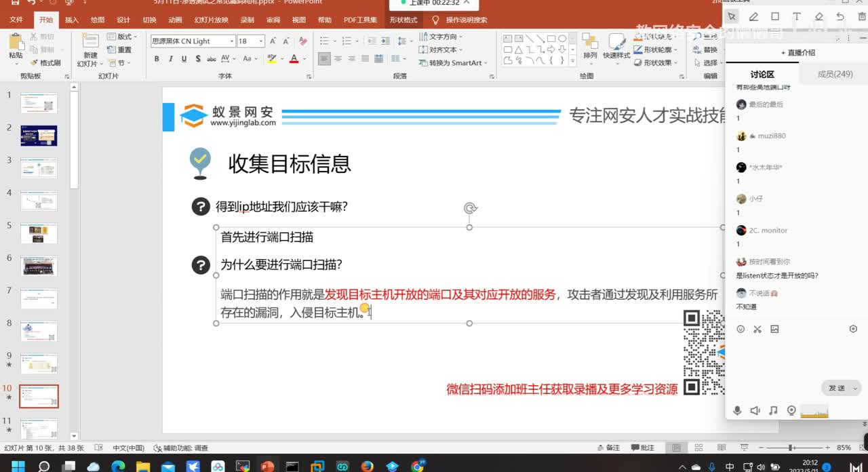Viewport: 868px width, 472px height.
Task: Select right text alignment
Action: pos(352,59)
